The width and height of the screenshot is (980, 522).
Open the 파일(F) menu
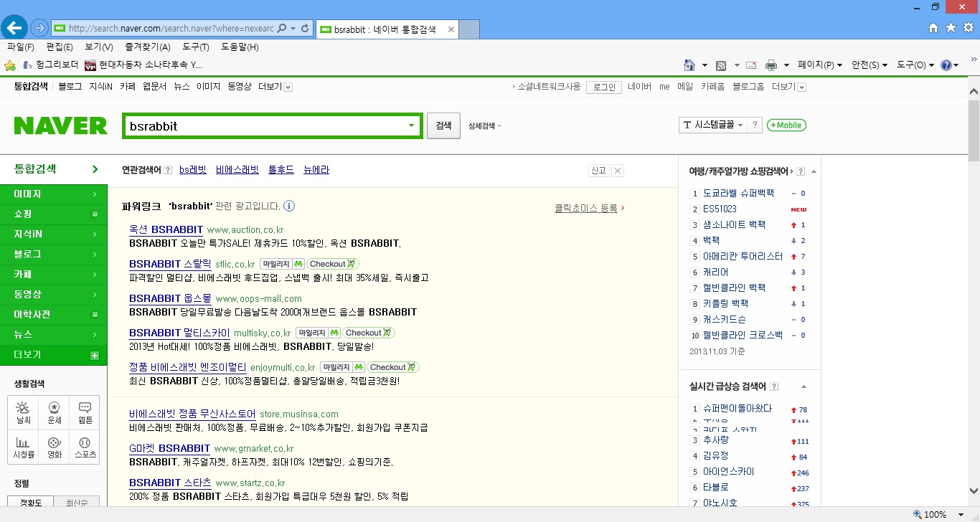click(x=21, y=47)
